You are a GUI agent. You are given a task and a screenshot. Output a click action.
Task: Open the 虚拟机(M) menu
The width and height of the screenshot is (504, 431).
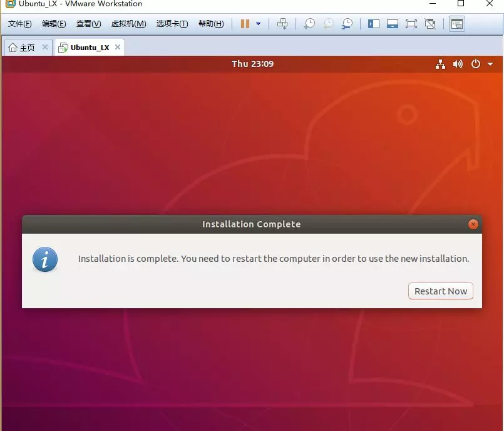(x=128, y=24)
